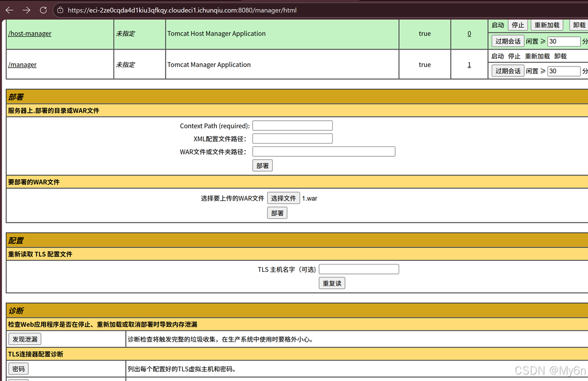The height and width of the screenshot is (381, 588).
Task: Click the 密码 TLS ciphers button
Action: click(19, 369)
